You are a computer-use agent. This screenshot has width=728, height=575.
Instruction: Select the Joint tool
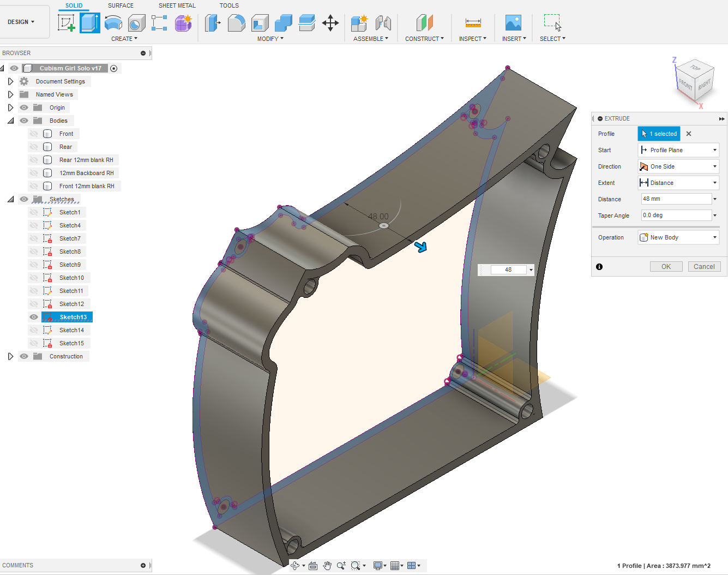(383, 23)
